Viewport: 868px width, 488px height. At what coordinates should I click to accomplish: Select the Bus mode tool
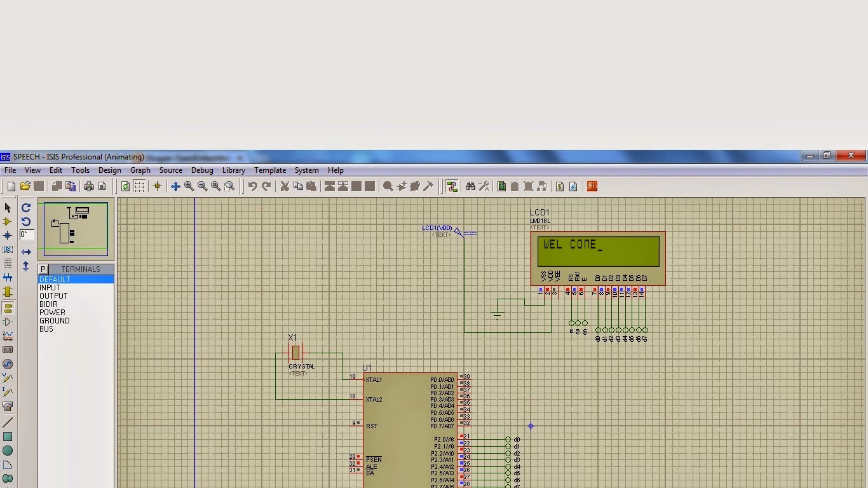pyautogui.click(x=8, y=275)
